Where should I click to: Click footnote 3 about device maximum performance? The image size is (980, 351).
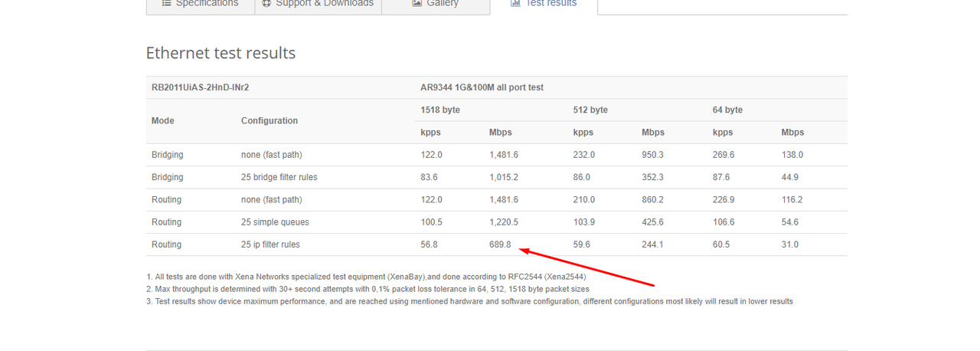point(469,301)
